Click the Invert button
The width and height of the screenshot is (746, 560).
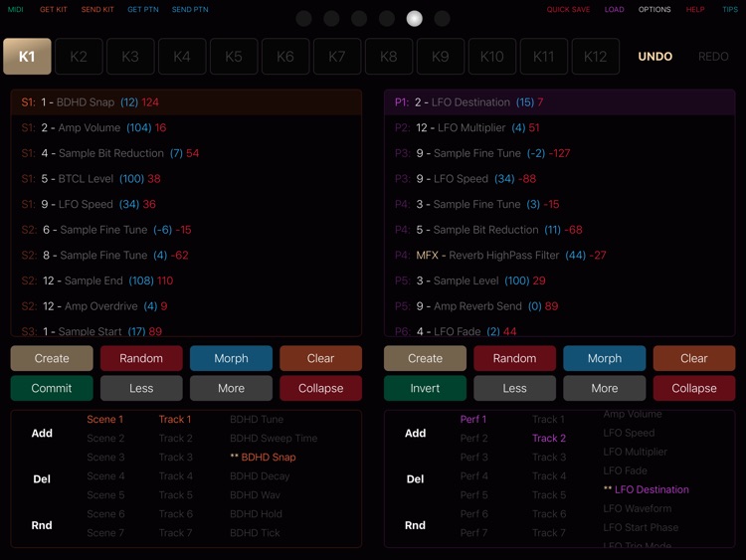pyautogui.click(x=426, y=388)
